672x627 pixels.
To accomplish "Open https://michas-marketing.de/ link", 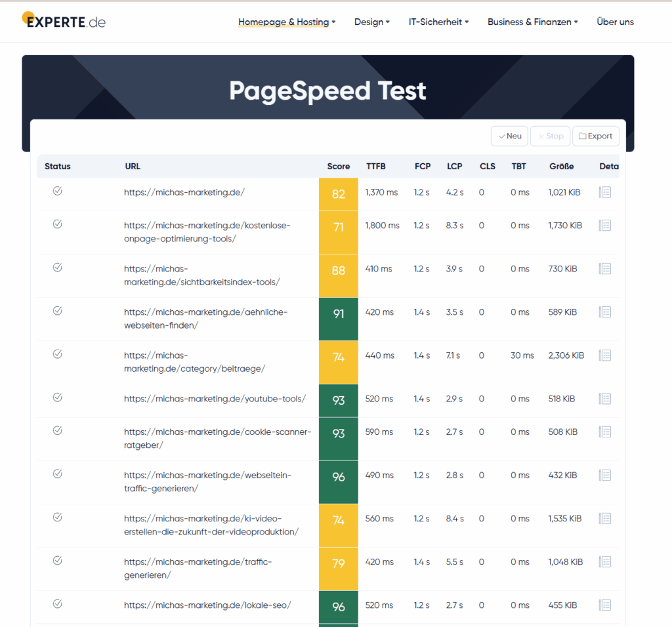I will [184, 192].
